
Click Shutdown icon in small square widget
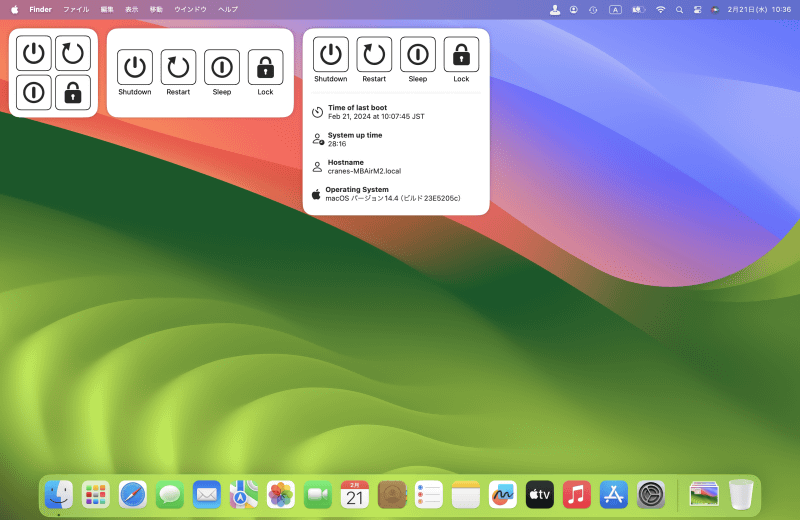pos(34,53)
